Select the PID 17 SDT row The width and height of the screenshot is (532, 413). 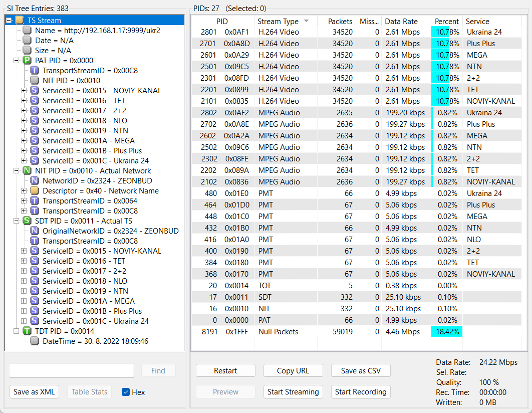(x=356, y=297)
